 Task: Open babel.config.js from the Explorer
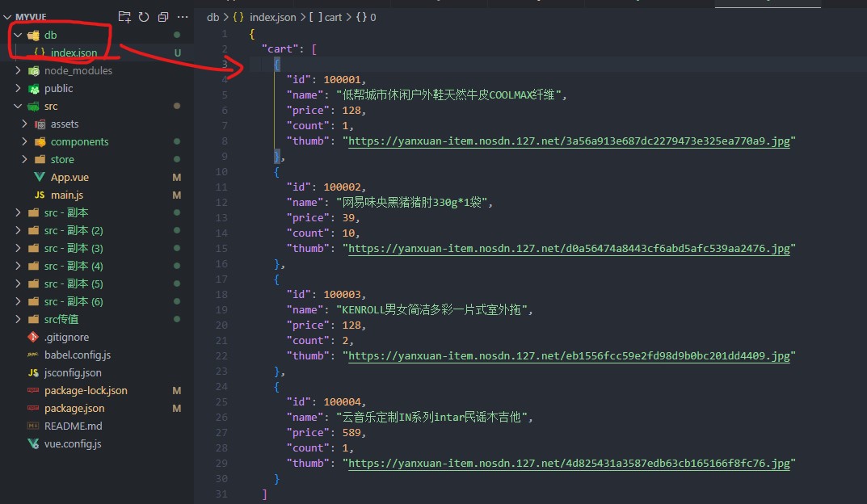[x=78, y=355]
